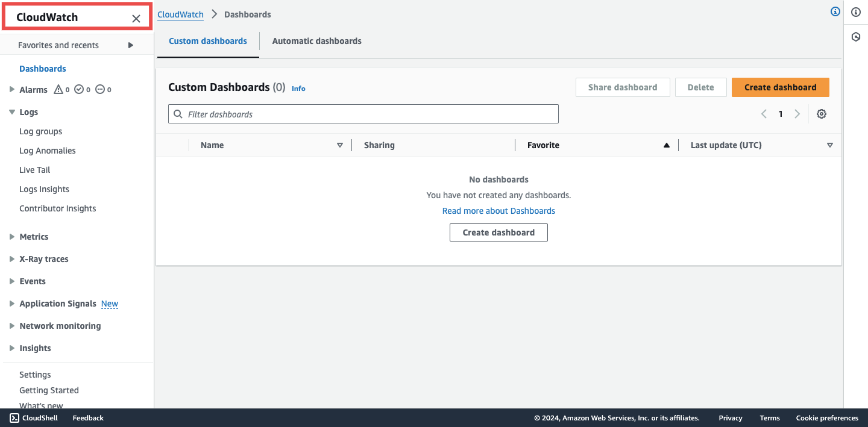The height and width of the screenshot is (427, 868).
Task: Open the dashboard table preferences gear icon
Action: click(822, 114)
